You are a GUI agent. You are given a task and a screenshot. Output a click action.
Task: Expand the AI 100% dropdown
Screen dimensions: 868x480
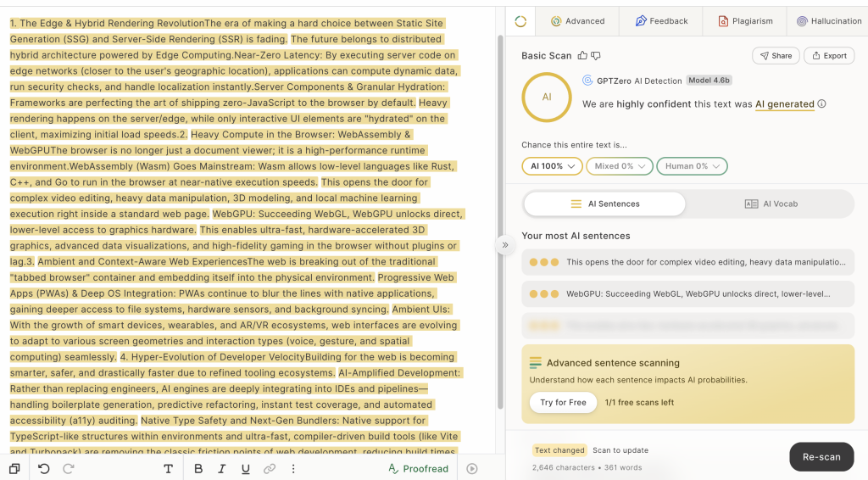tap(552, 166)
